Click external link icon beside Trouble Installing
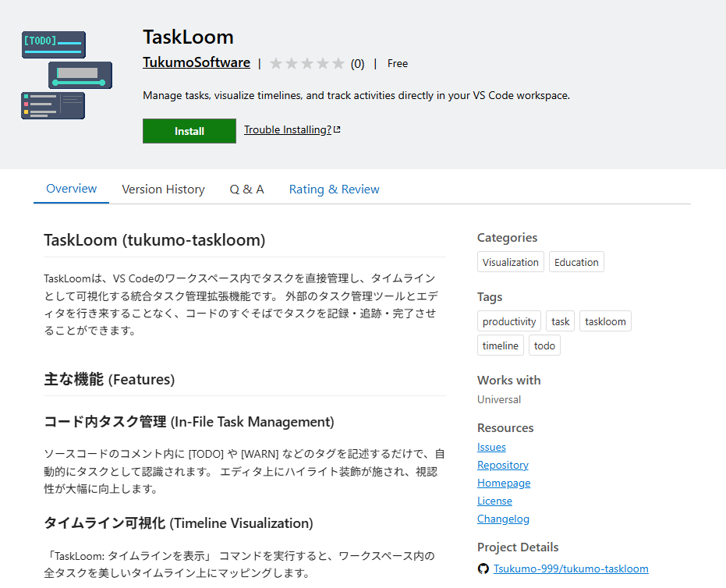This screenshot has height=588, width=726. tap(337, 129)
